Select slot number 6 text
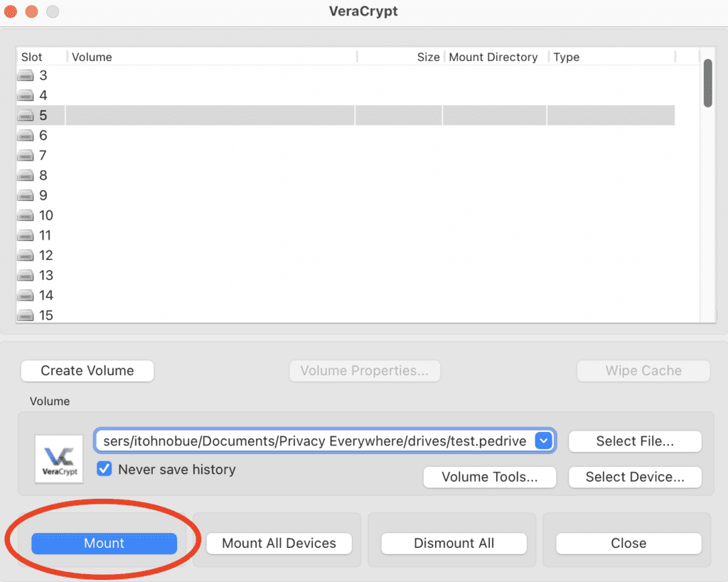This screenshot has height=582, width=728. coord(43,135)
